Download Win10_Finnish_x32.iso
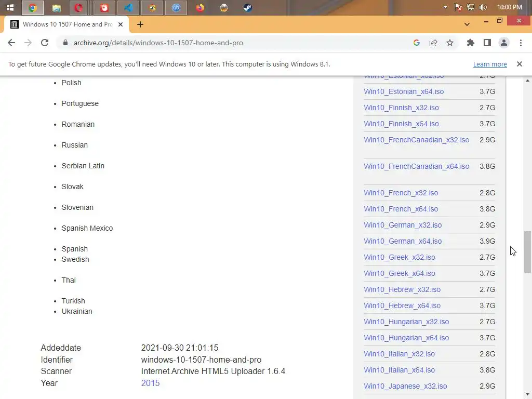532x399 pixels. [401, 108]
